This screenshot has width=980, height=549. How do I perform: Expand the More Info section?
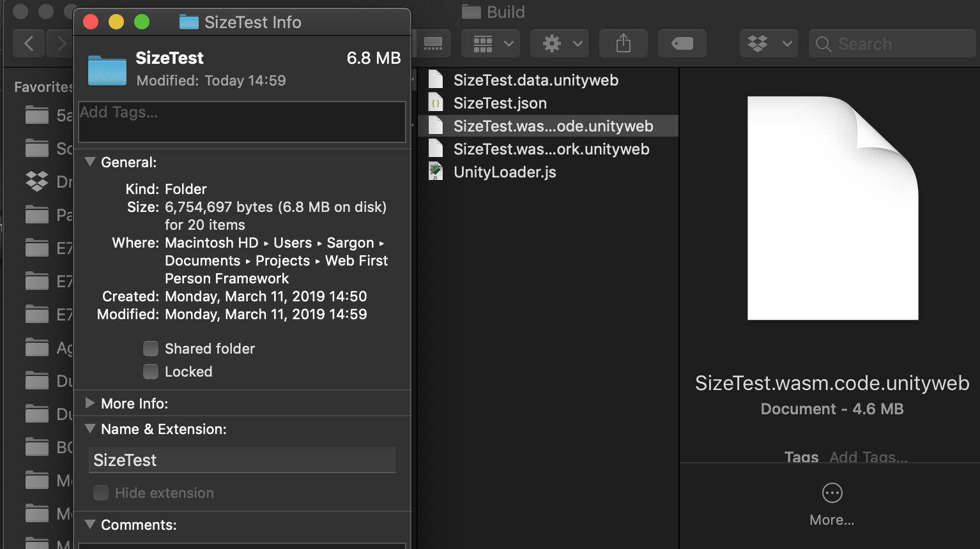(x=90, y=403)
